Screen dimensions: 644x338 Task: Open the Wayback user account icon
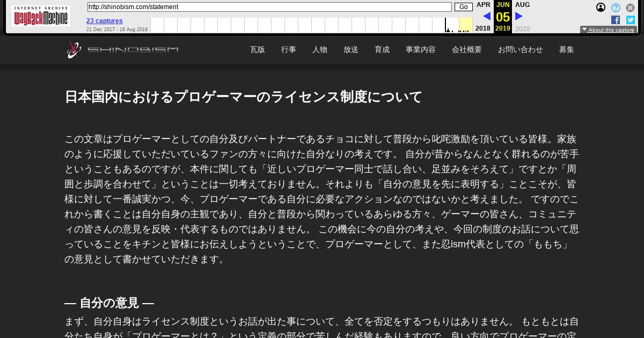click(601, 8)
